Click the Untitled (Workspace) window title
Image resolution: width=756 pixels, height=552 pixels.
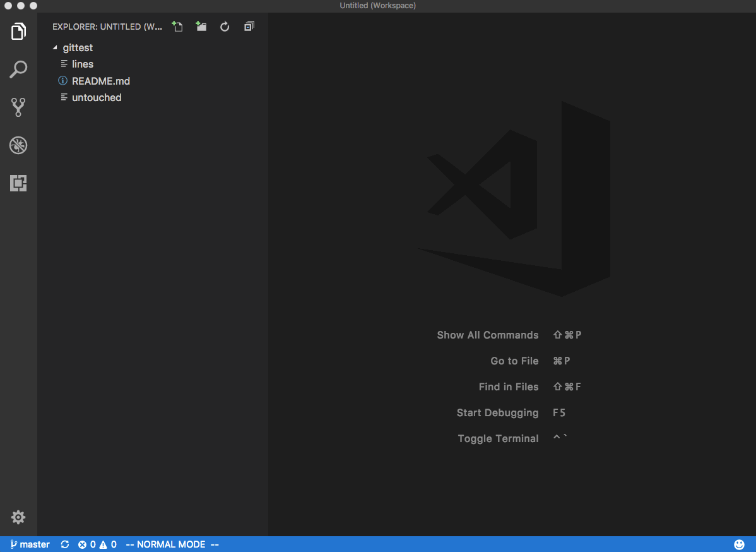click(x=377, y=6)
